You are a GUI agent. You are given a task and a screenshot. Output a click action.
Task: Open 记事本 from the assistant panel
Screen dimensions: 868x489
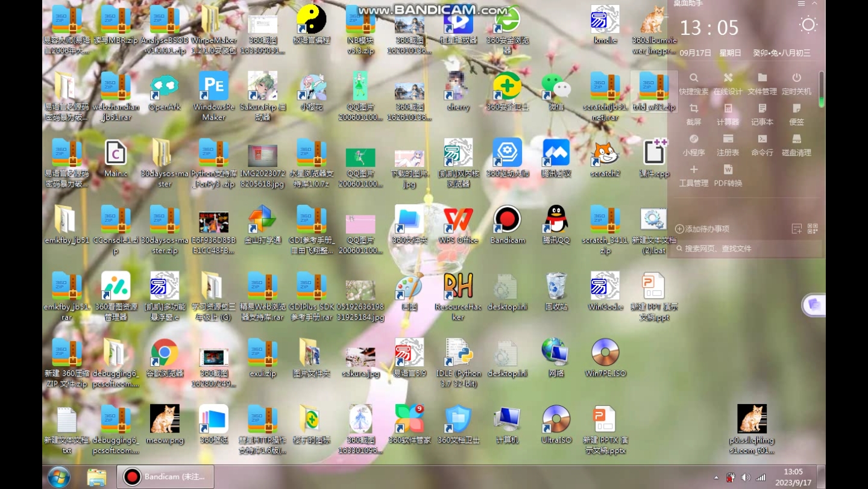[763, 114]
